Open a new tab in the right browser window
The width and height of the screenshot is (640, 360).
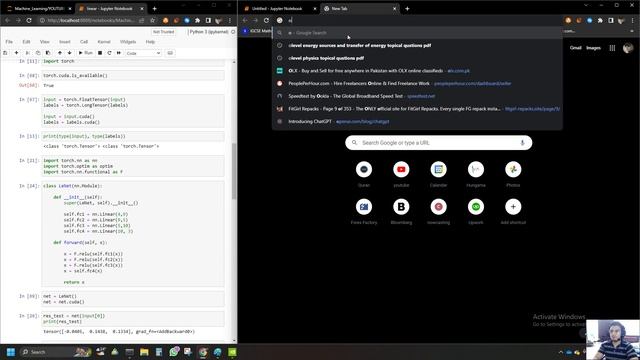coord(407,9)
